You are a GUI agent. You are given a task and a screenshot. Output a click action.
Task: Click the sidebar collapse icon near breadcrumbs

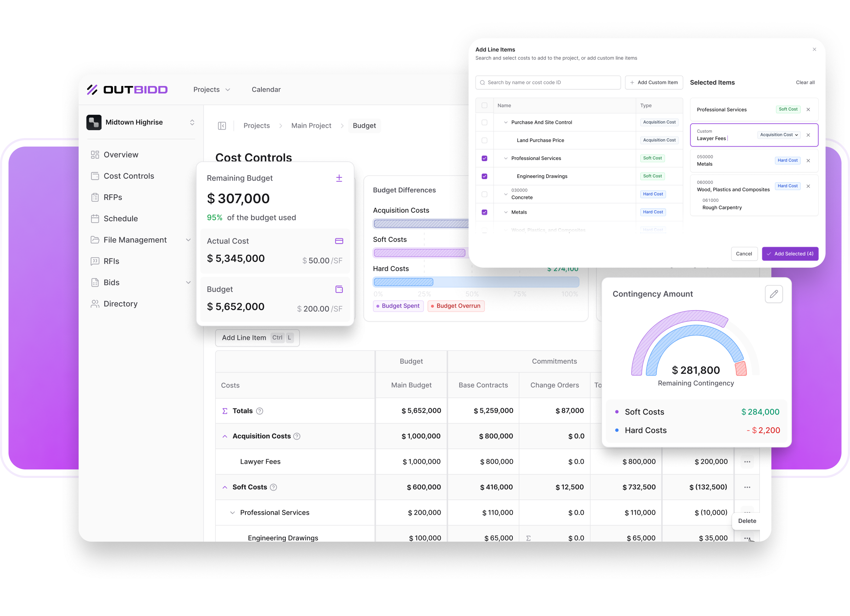(x=222, y=126)
